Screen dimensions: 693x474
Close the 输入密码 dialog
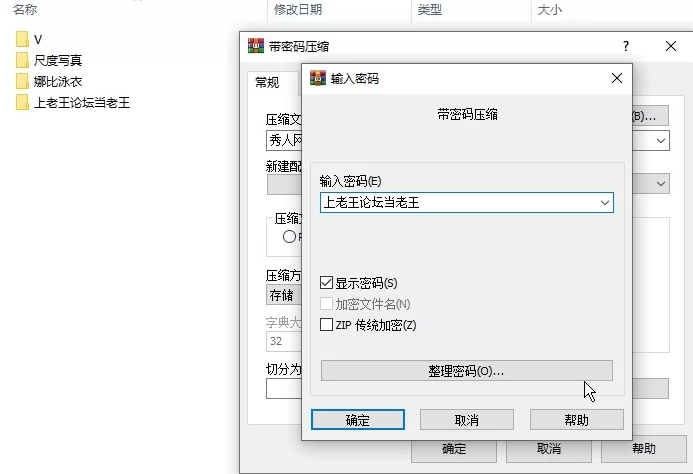(x=617, y=78)
